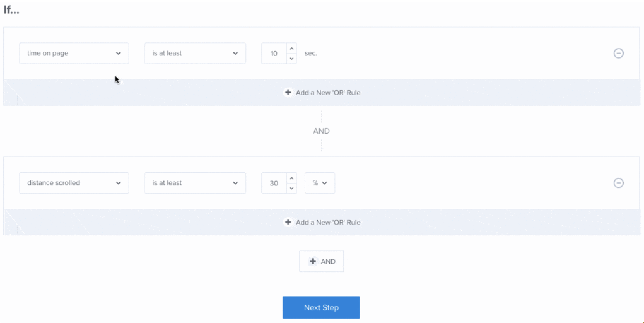Viewport: 644px width, 323px height.
Task: Increase the distance scrolled value
Action: tap(292, 178)
